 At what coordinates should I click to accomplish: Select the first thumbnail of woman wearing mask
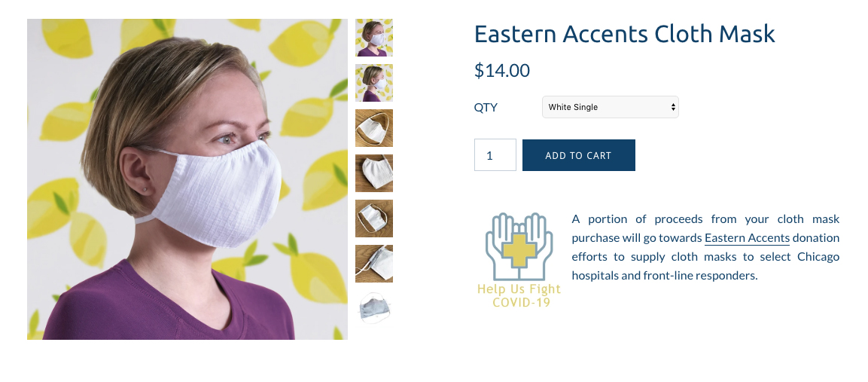(374, 38)
